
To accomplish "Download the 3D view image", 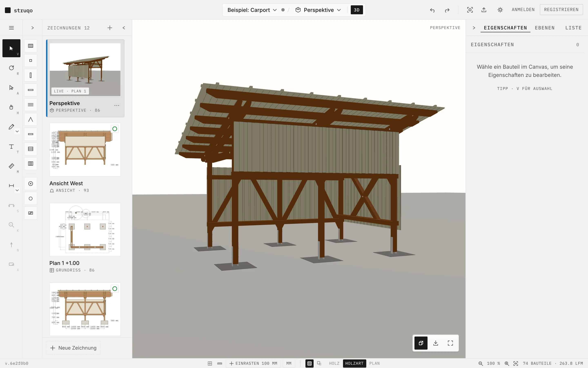I will [436, 343].
